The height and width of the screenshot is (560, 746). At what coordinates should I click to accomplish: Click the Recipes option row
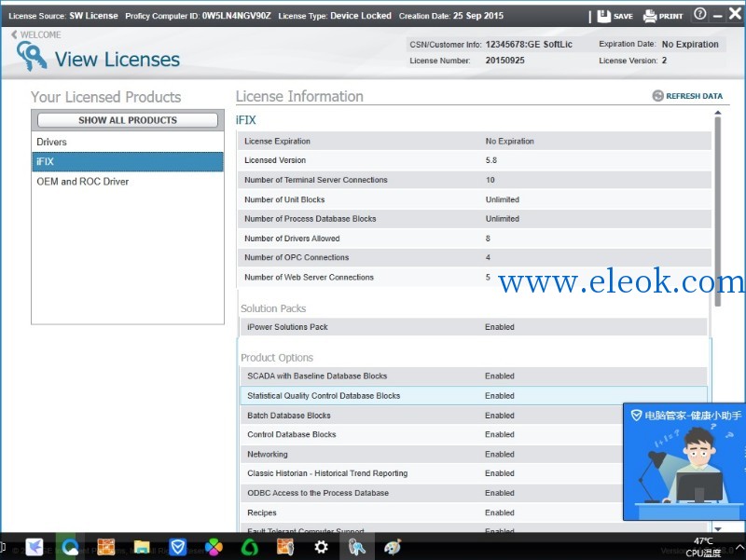tap(432, 512)
